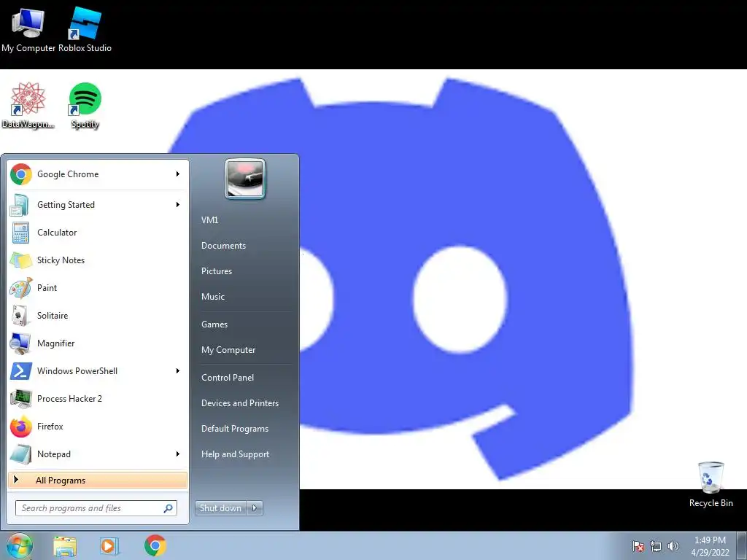This screenshot has height=560, width=747.
Task: Open Windows Media Player from the taskbar
Action: [x=109, y=545]
